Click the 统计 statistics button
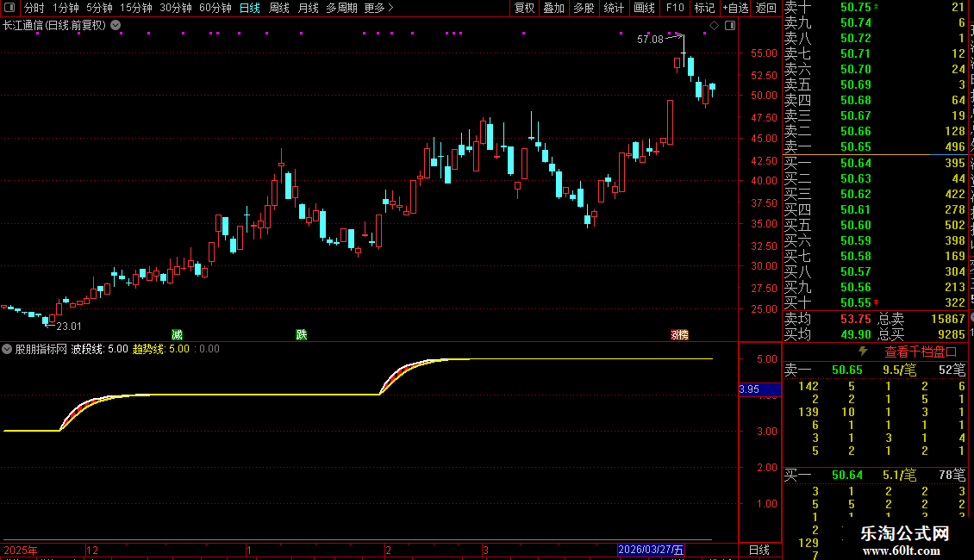974x560 pixels. pyautogui.click(x=614, y=8)
